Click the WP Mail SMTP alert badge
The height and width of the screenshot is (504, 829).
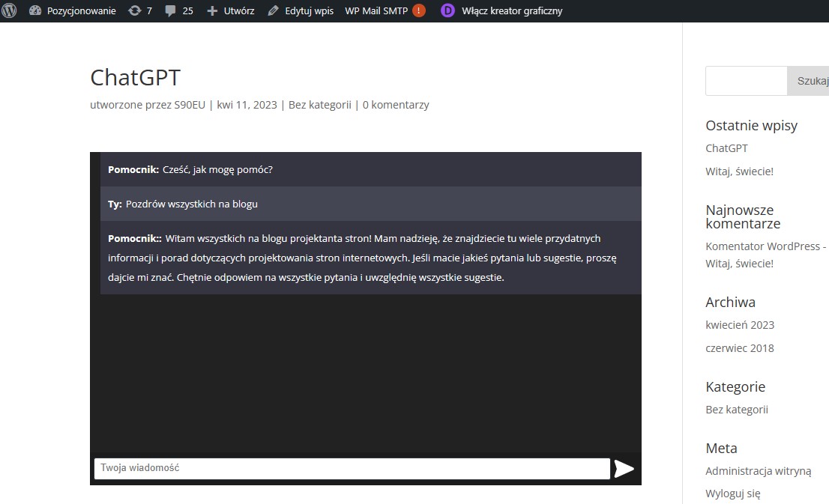pos(419,10)
